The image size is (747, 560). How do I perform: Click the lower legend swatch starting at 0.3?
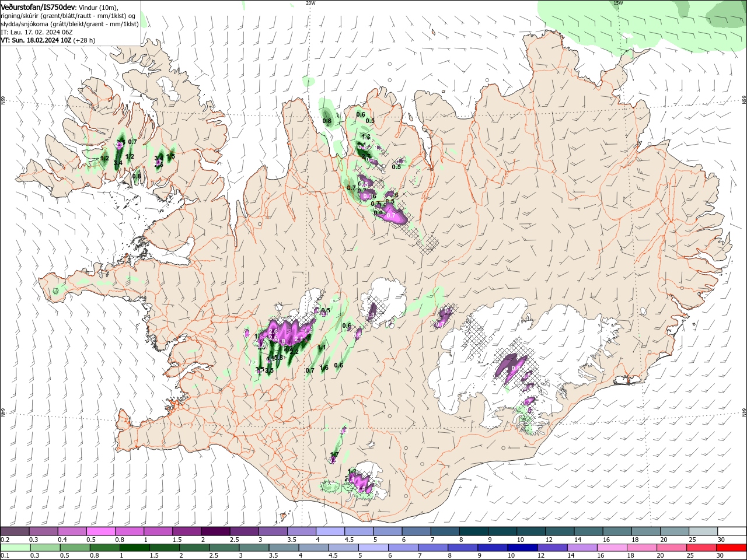(44, 548)
